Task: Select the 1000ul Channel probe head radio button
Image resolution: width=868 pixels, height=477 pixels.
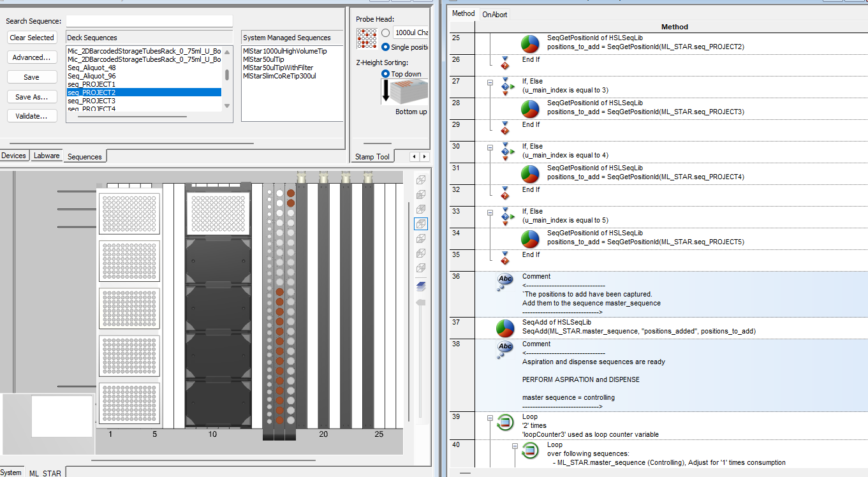Action: point(385,33)
